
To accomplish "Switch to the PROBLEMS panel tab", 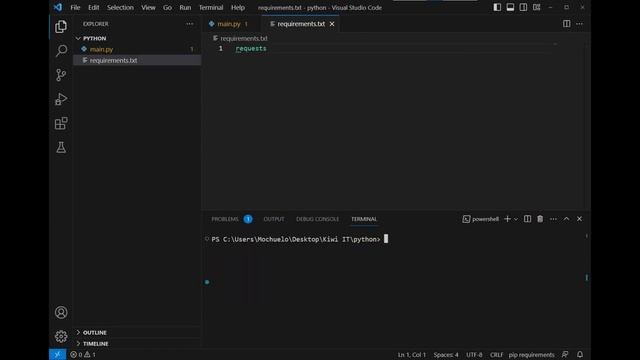I will [231, 219].
